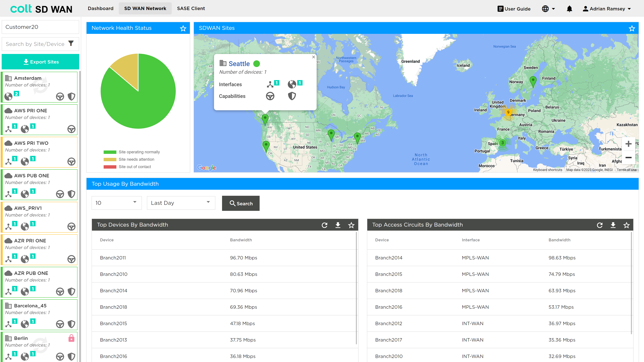Viewport: 644px width, 362px height.
Task: Sort by Bandwidth column in Top Devices
Action: click(241, 240)
